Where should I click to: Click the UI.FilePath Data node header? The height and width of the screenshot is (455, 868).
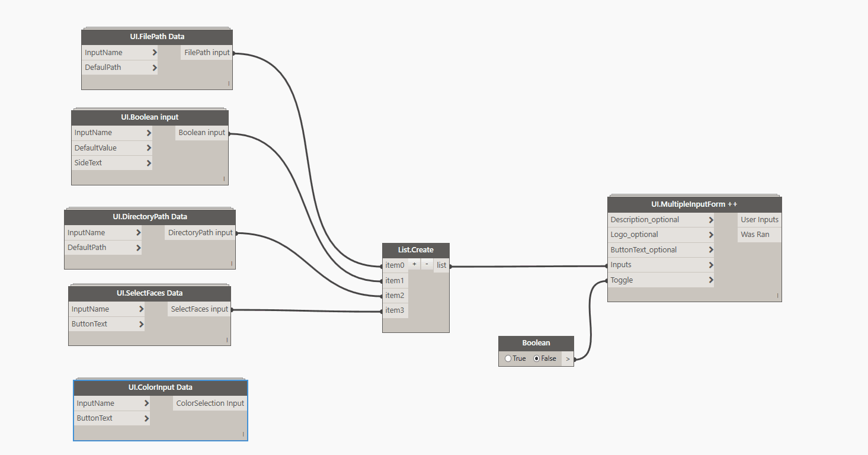coord(157,37)
